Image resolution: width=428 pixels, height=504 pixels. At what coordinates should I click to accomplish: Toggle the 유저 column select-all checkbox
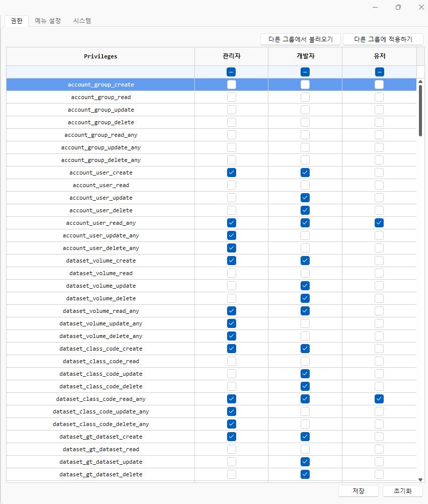379,72
